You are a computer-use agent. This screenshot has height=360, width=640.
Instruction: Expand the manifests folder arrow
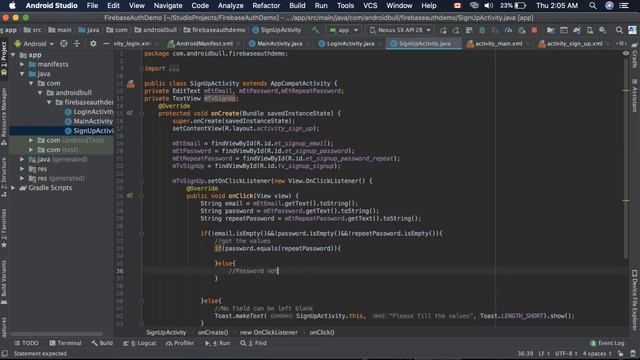[x=22, y=64]
